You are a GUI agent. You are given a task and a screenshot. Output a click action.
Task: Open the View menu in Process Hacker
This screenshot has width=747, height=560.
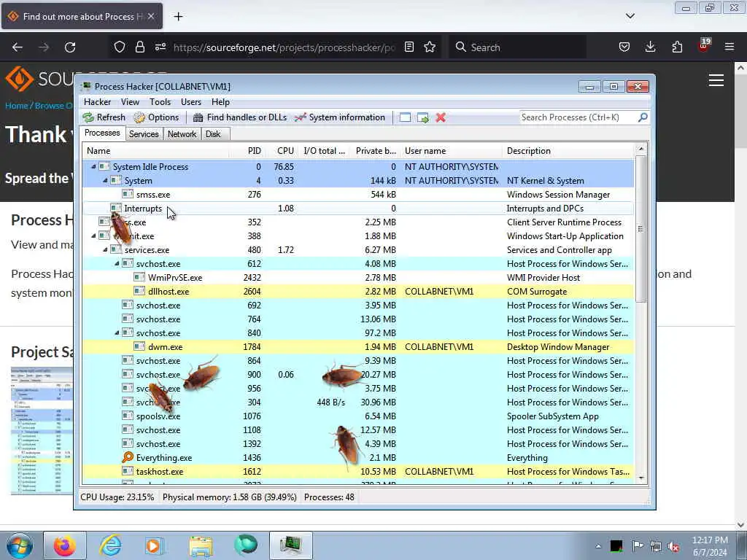pyautogui.click(x=130, y=102)
